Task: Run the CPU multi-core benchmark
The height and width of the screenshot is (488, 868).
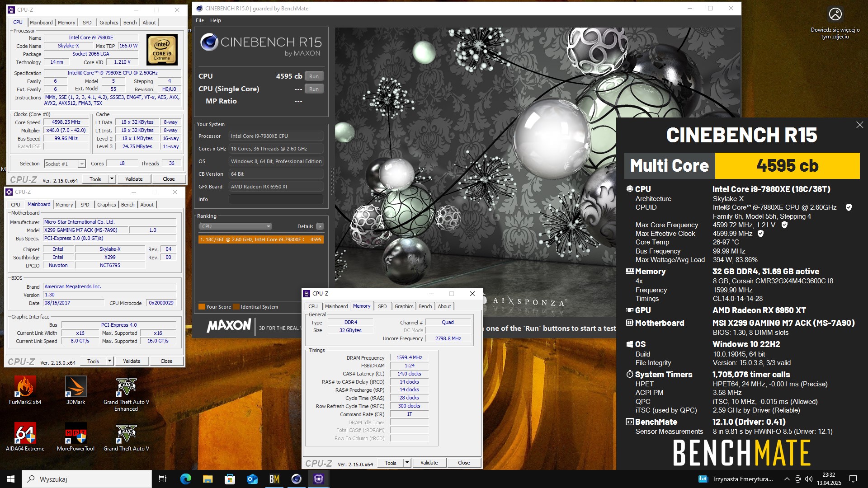Action: click(x=314, y=76)
